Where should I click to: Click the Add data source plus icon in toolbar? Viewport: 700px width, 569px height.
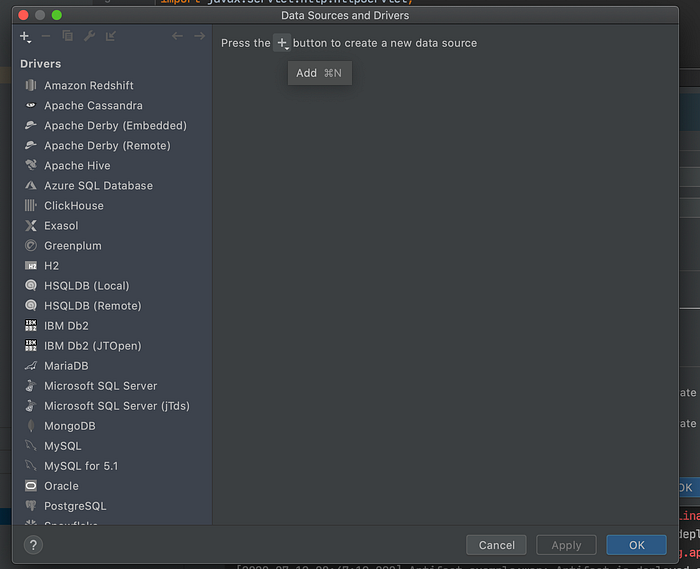pos(25,37)
